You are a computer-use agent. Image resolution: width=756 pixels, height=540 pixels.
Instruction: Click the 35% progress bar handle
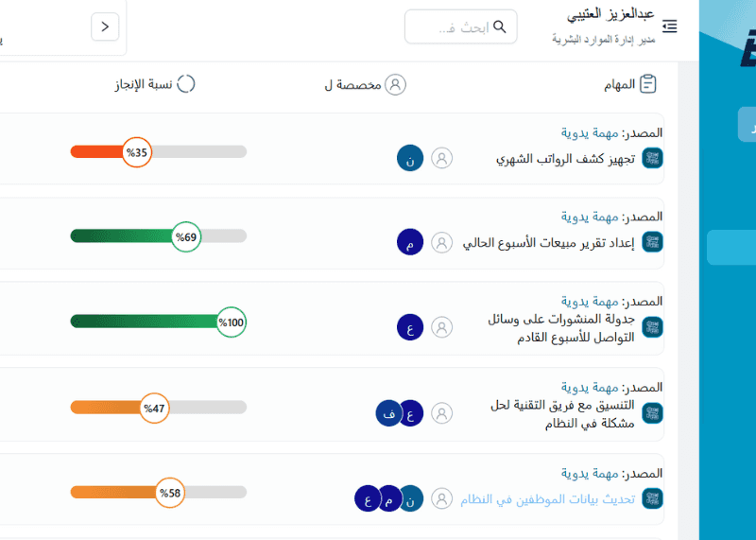138,152
